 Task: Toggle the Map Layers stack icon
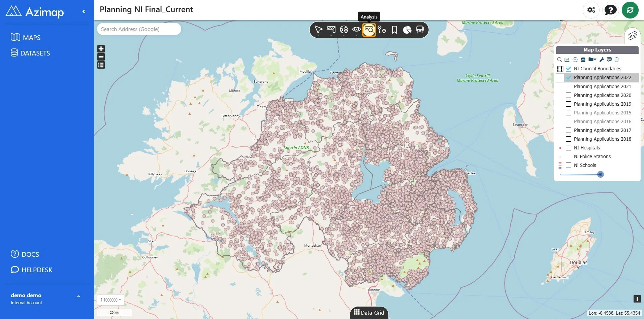pyautogui.click(x=633, y=35)
